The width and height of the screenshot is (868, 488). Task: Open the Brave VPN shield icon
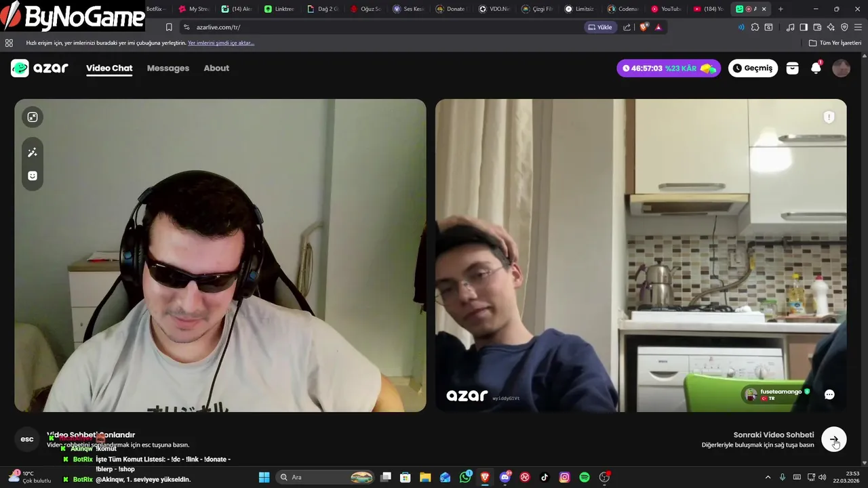tap(844, 27)
